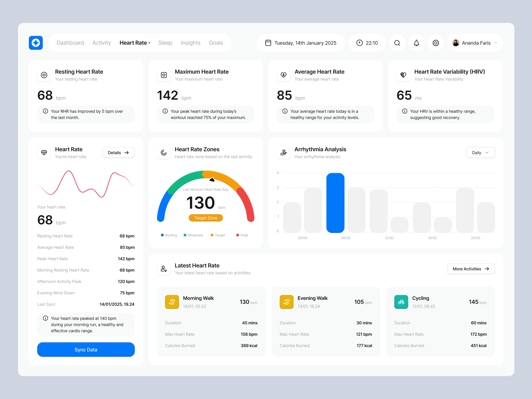Switch to the Sleep tab
This screenshot has width=532, height=399.
click(165, 43)
